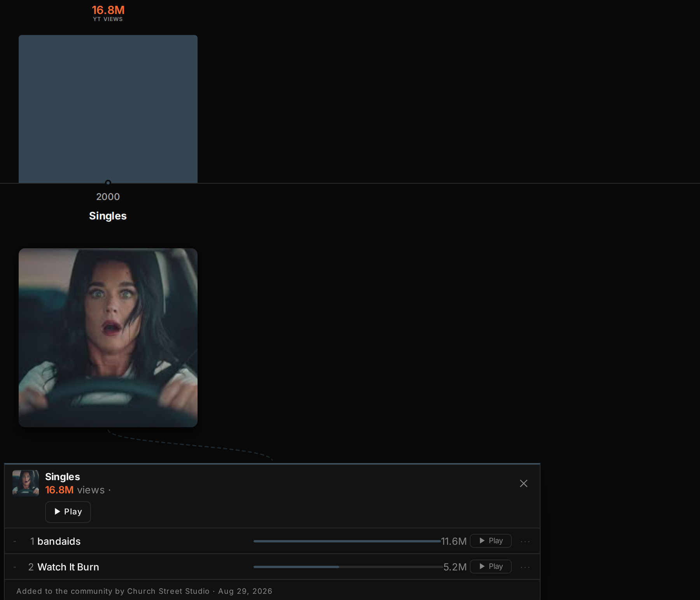Open the large Singles cover artwork

(x=108, y=338)
